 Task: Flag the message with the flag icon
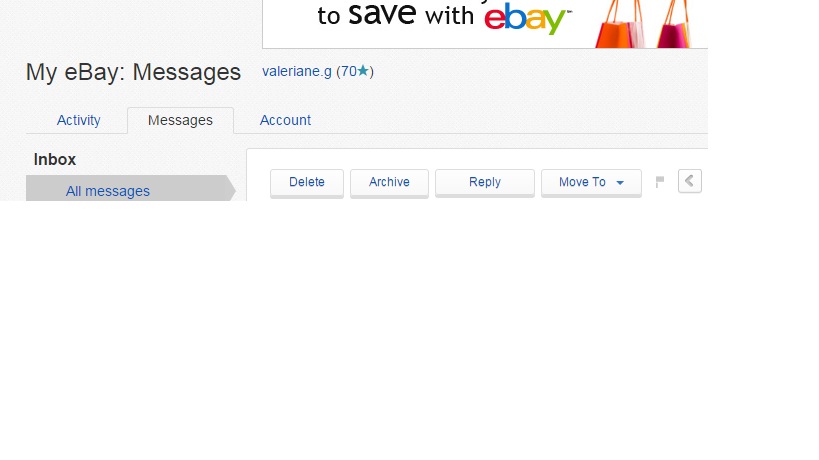(x=660, y=182)
